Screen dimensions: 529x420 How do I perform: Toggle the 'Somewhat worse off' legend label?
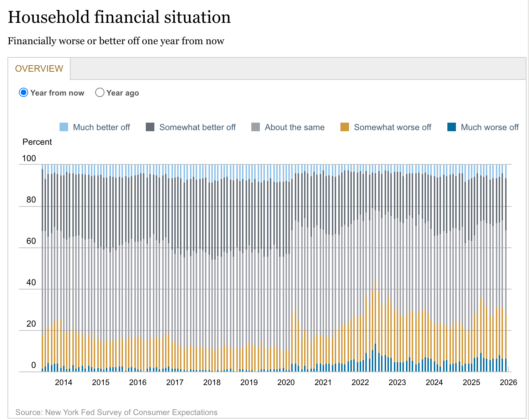click(x=392, y=127)
